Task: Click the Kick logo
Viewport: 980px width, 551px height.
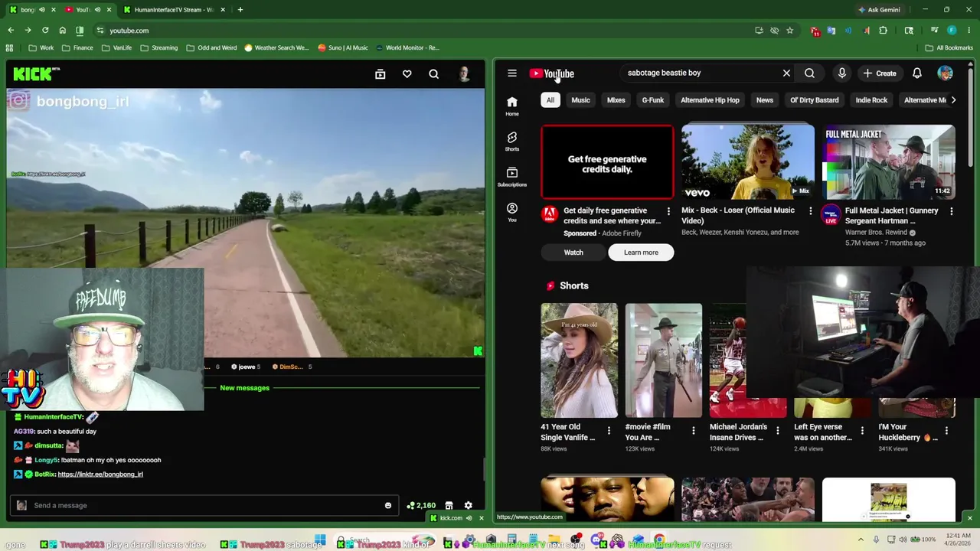Action: [x=36, y=74]
